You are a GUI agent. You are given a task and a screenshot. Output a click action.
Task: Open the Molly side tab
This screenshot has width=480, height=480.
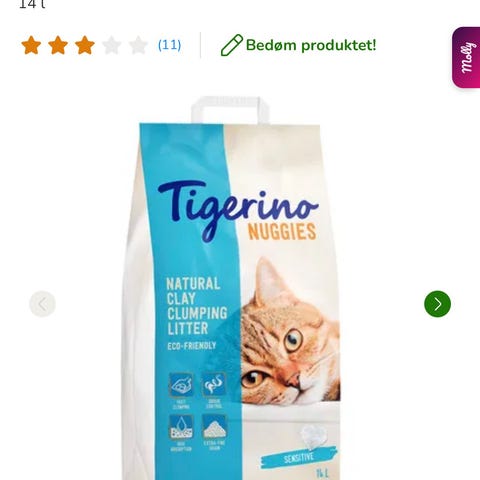466,58
